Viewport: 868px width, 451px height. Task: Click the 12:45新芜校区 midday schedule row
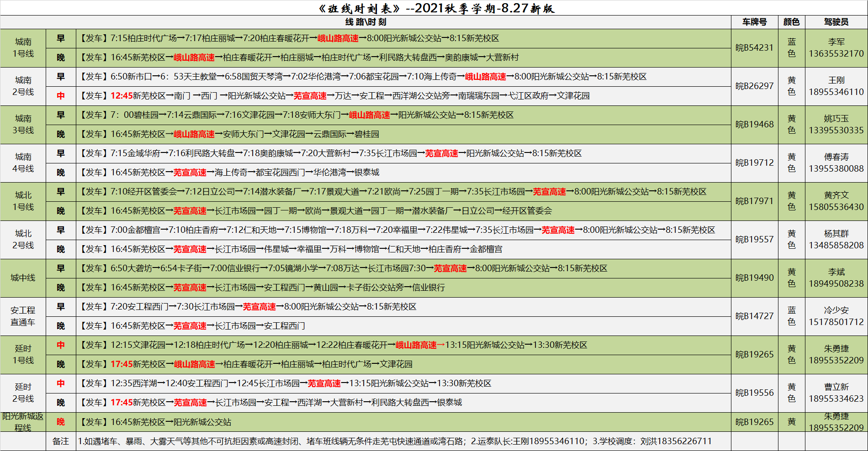point(403,96)
